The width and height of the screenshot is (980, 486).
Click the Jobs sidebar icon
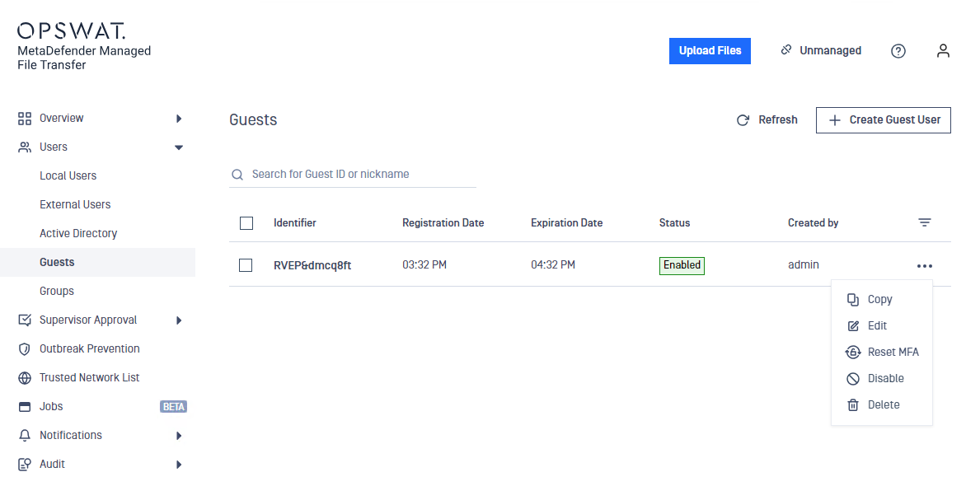point(25,407)
